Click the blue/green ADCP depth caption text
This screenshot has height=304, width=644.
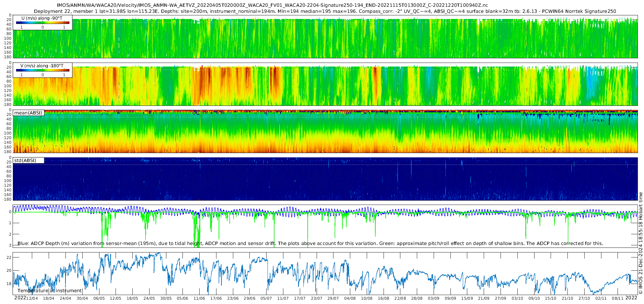click(x=310, y=244)
